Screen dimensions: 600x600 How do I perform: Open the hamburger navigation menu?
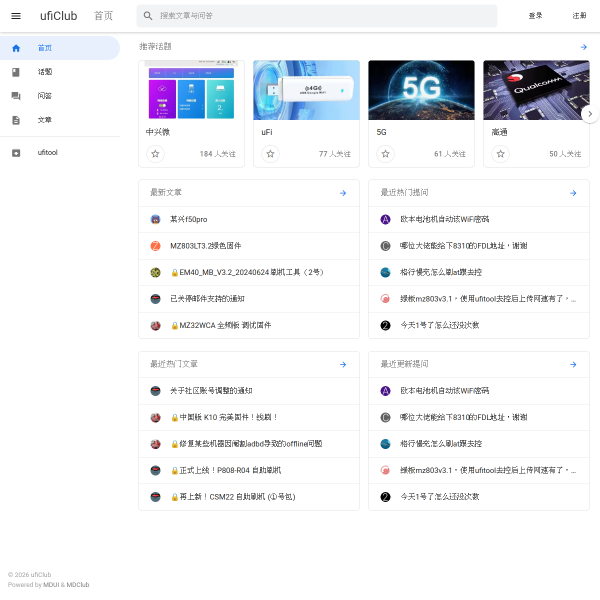point(15,16)
